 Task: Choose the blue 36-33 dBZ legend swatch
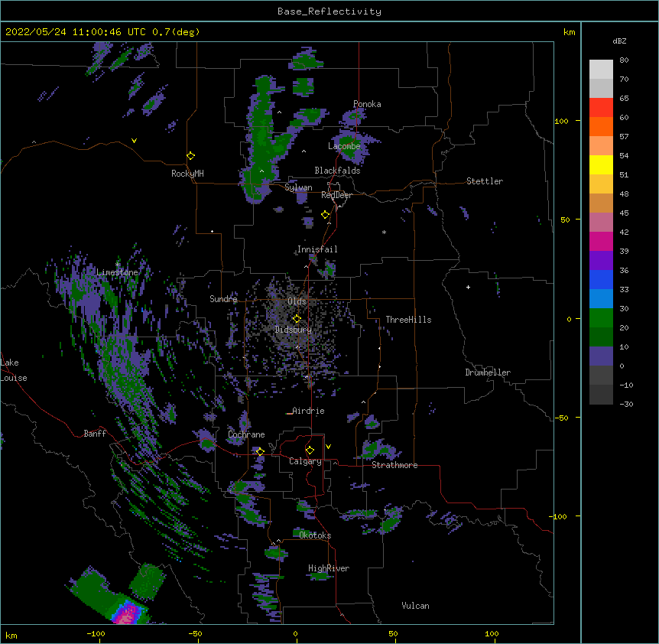601,279
